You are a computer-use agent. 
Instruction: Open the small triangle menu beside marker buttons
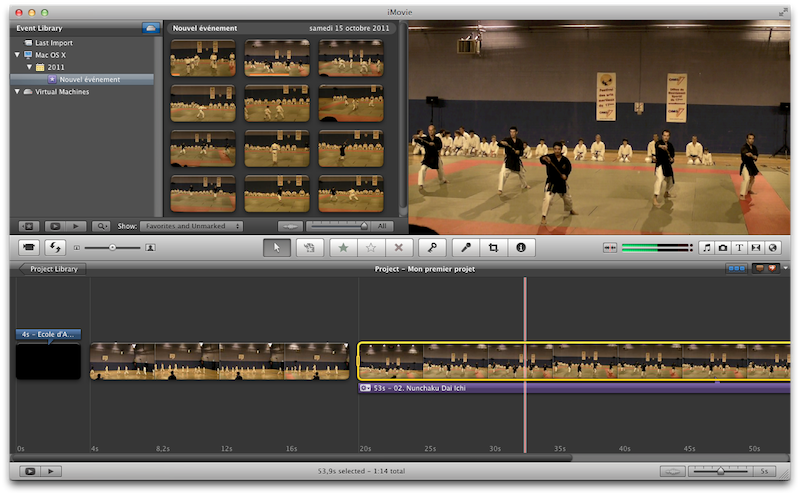pos(786,268)
